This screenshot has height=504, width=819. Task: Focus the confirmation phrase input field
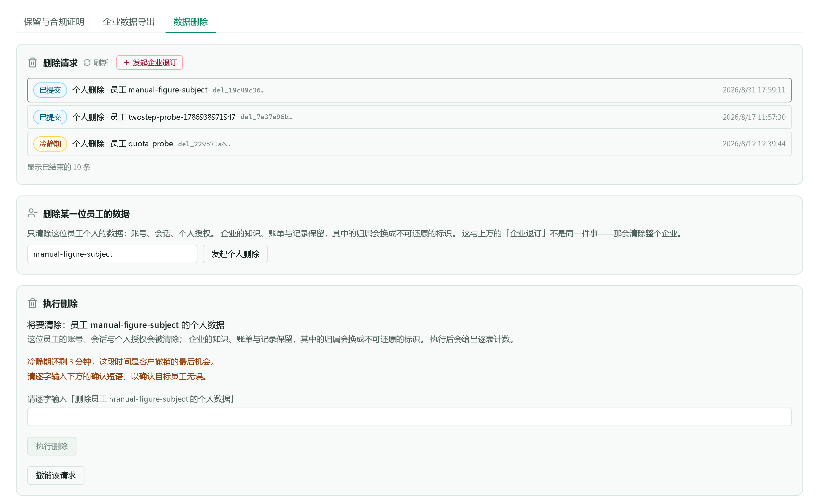pyautogui.click(x=409, y=417)
